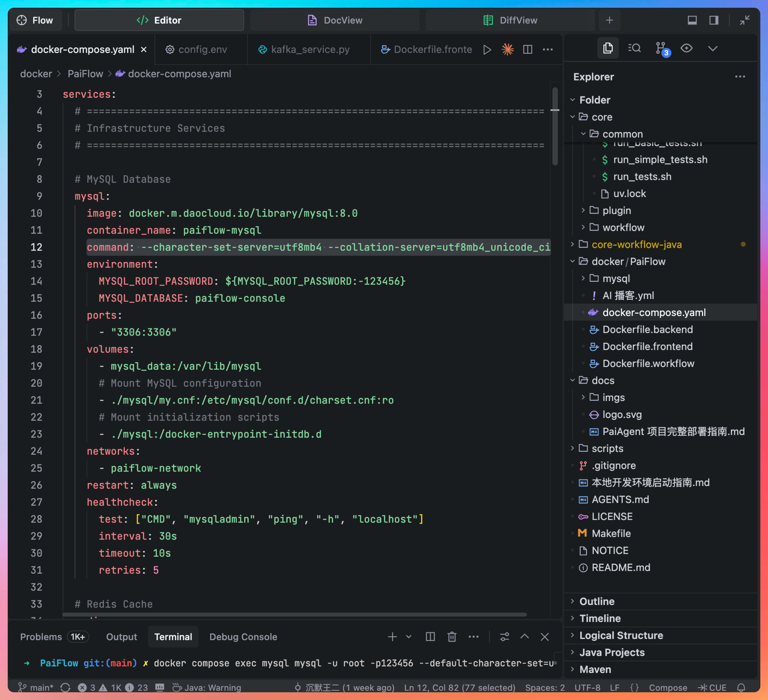768x700 pixels.
Task: Expand the core-workflow-java folder
Action: click(636, 245)
